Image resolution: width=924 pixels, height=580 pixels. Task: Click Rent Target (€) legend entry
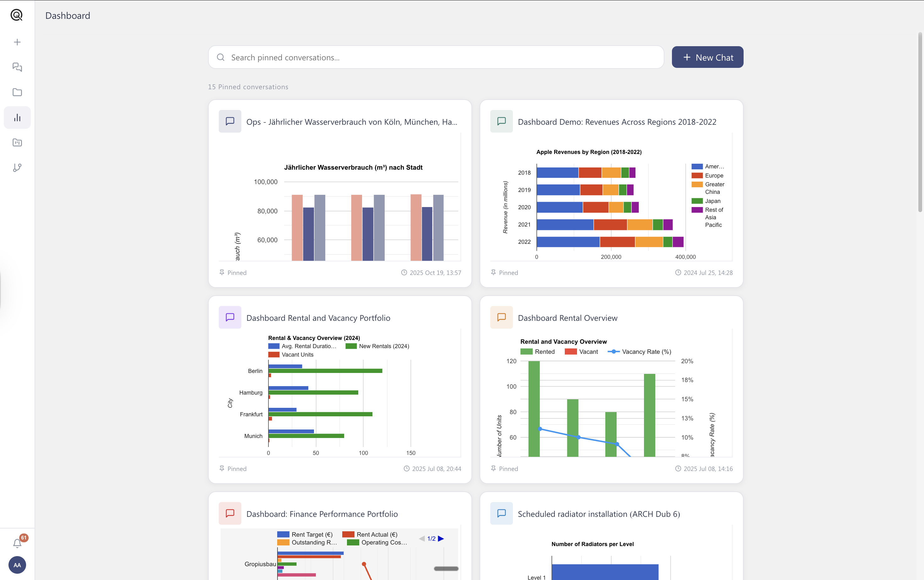pyautogui.click(x=305, y=534)
